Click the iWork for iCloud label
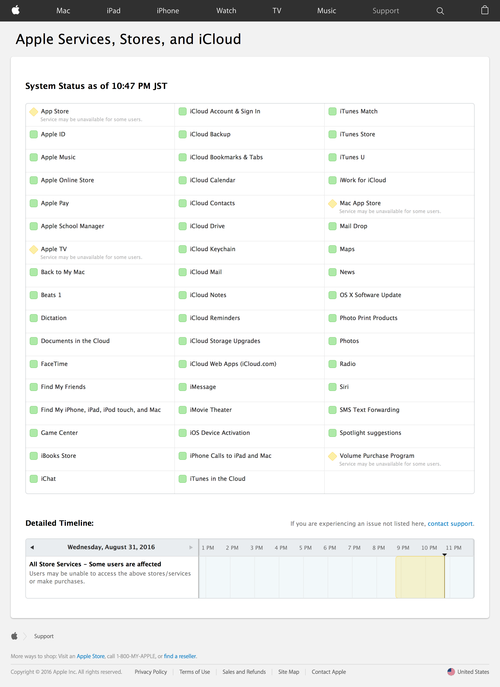The height and width of the screenshot is (687, 500). (363, 180)
